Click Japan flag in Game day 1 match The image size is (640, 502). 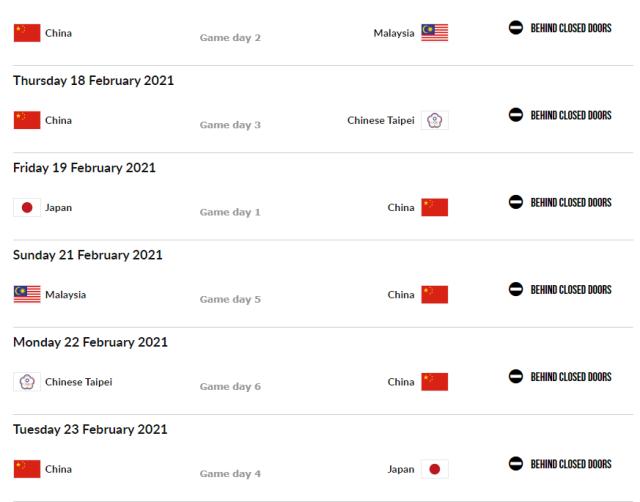[x=26, y=208]
